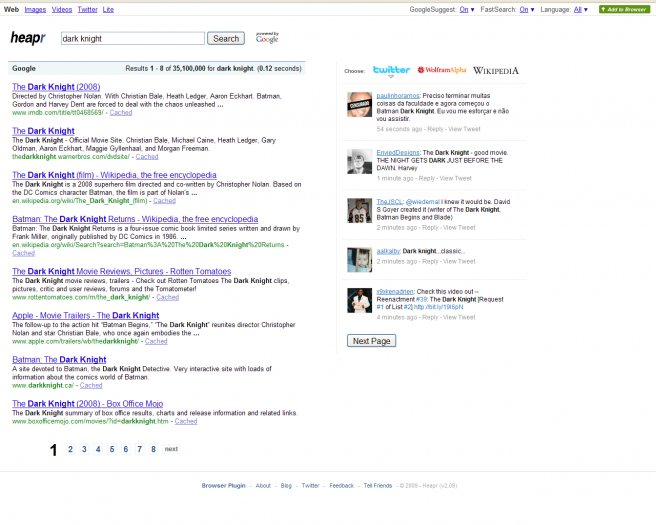Switch to the Videos tab

[62, 9]
